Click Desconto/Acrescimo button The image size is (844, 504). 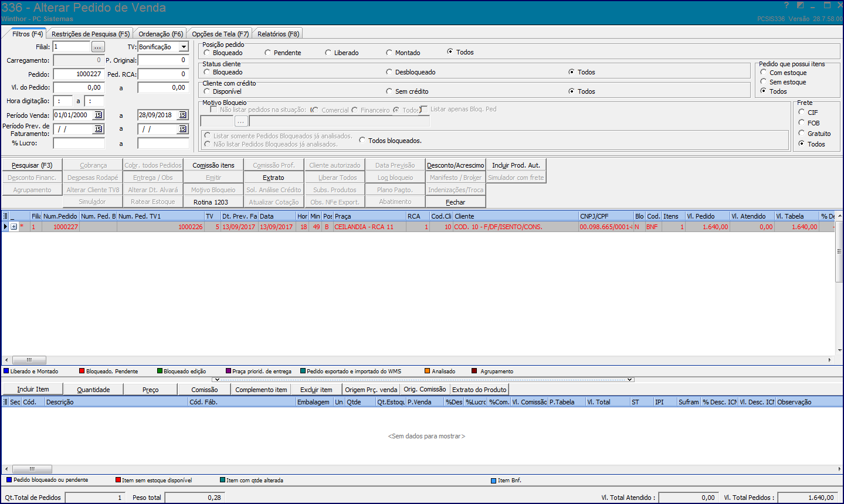click(x=456, y=165)
